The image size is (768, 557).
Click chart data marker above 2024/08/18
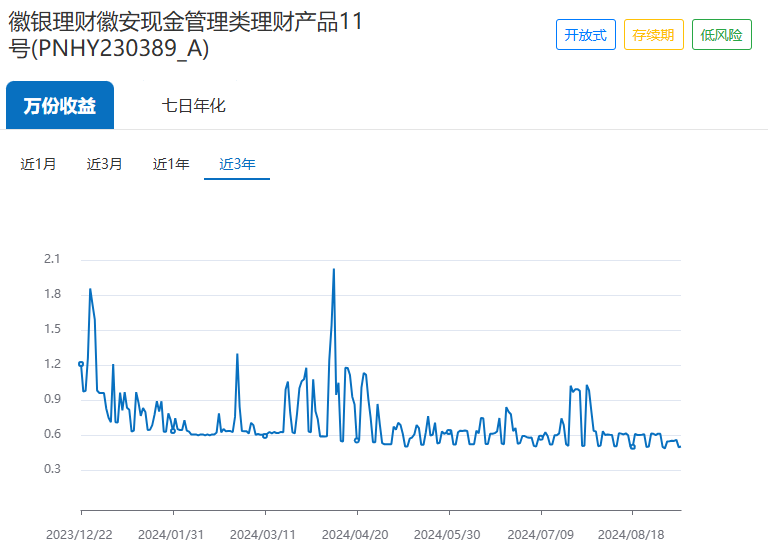(632, 447)
